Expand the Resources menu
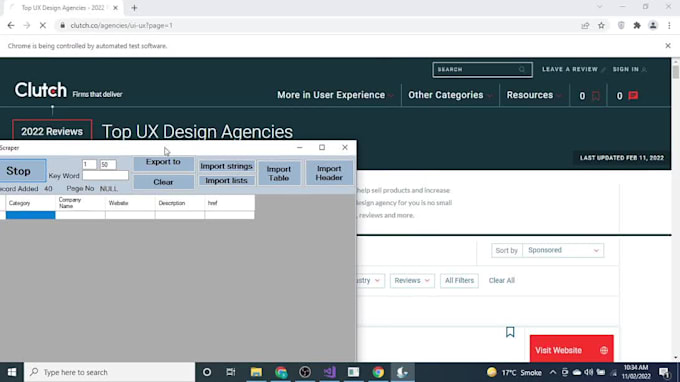 pos(534,95)
